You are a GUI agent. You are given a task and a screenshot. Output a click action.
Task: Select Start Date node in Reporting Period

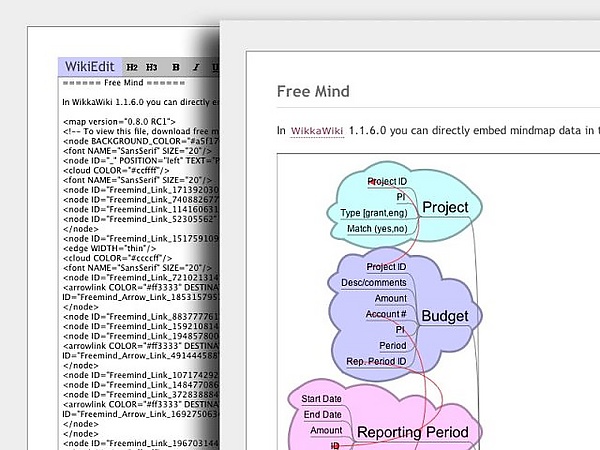321,399
